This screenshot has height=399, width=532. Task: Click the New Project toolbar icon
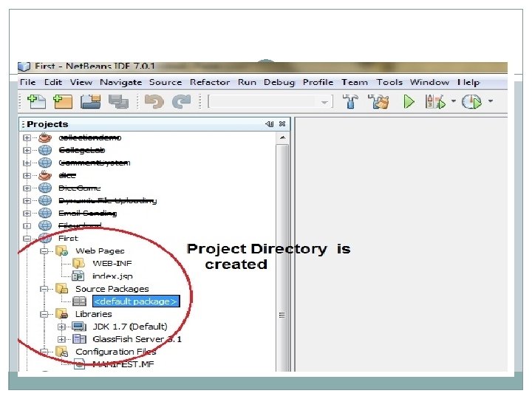coord(63,101)
